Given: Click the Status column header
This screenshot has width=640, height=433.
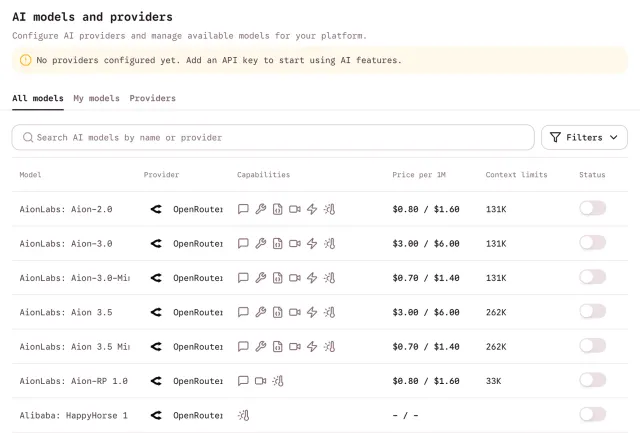Looking at the screenshot, I should click(x=592, y=175).
